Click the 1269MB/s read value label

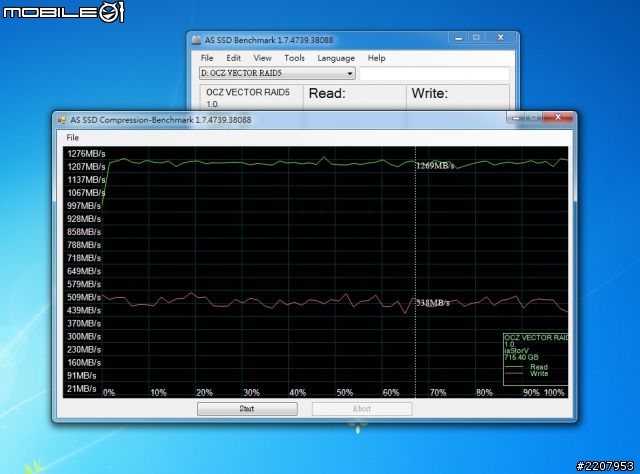(435, 165)
